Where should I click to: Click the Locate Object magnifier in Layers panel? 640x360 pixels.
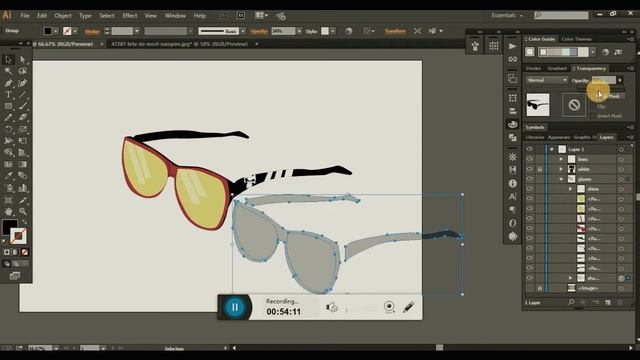tap(571, 302)
